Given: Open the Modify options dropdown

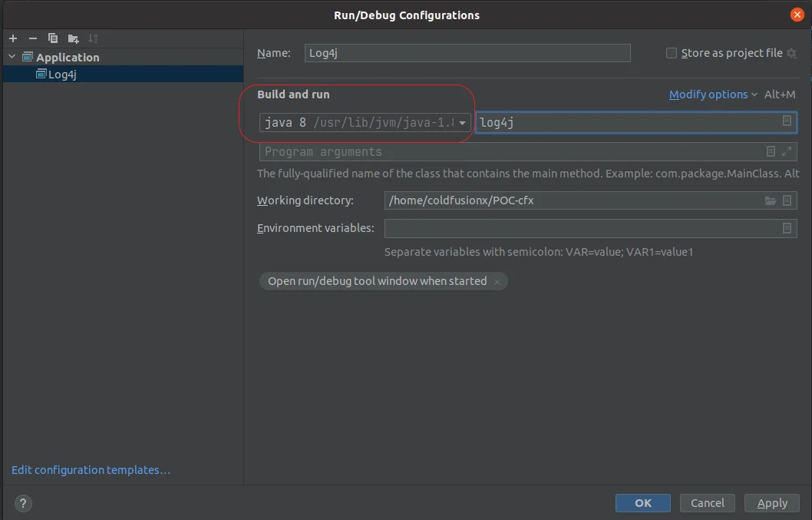Looking at the screenshot, I should point(713,94).
